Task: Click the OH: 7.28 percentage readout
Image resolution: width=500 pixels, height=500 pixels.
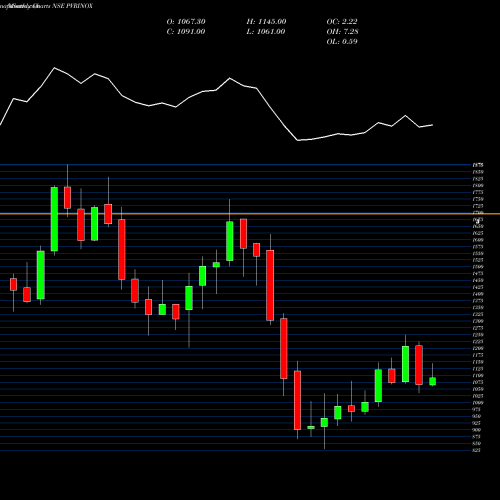Action: click(x=342, y=31)
